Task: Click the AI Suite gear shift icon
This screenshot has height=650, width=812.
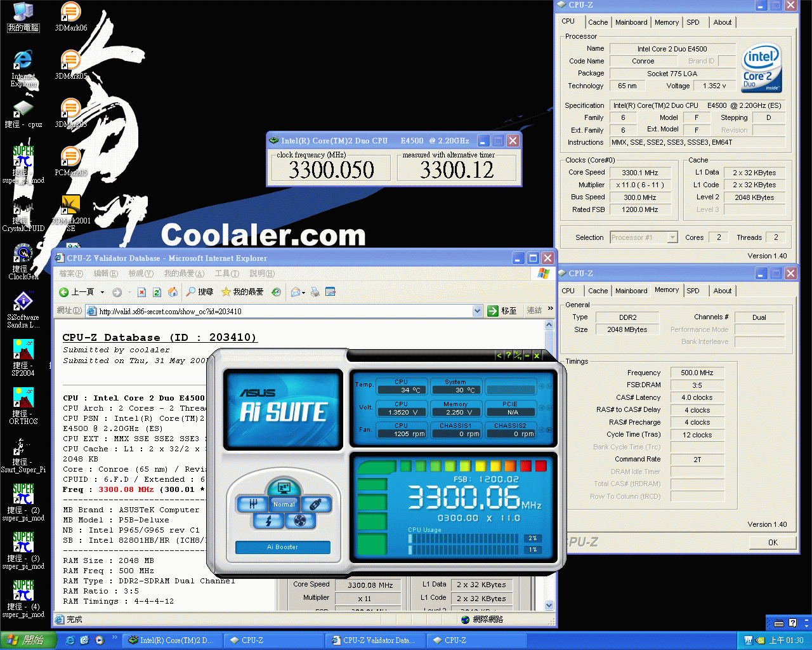Action: point(252,504)
